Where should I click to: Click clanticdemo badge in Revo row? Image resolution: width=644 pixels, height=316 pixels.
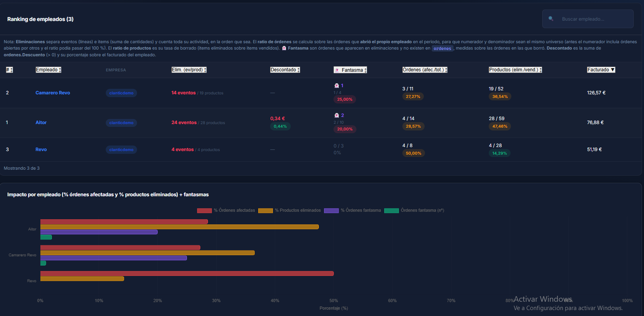pos(121,149)
